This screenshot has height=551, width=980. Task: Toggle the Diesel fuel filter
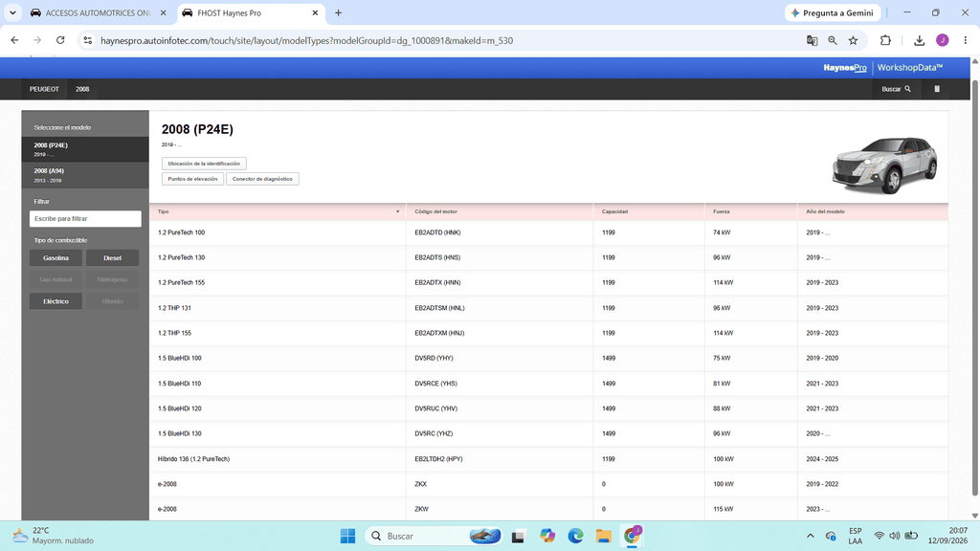[113, 258]
